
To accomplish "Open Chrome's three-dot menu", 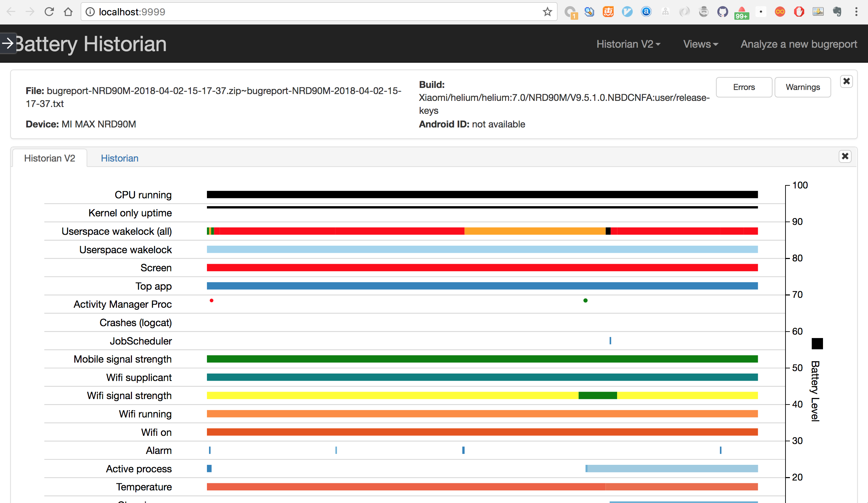I will [856, 12].
